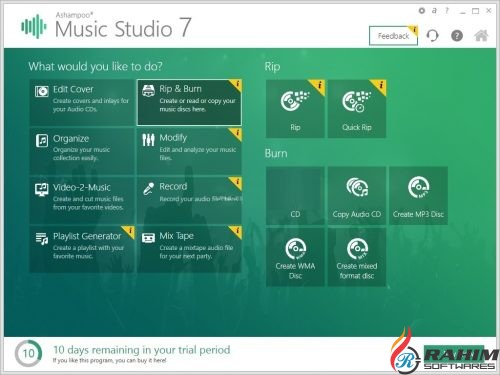The image size is (500, 375).
Task: Click the info badge on Quick Rip tile
Action: coord(380,86)
